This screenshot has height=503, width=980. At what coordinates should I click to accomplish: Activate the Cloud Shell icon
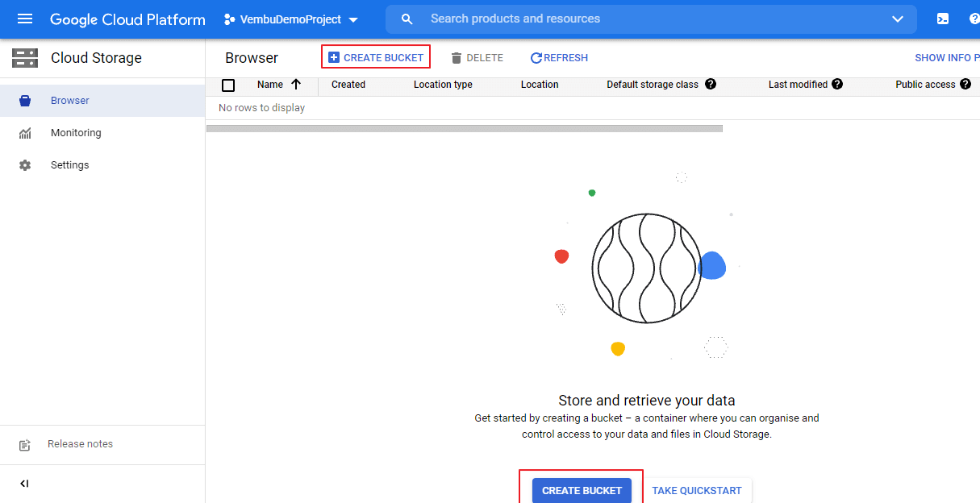[x=942, y=19]
